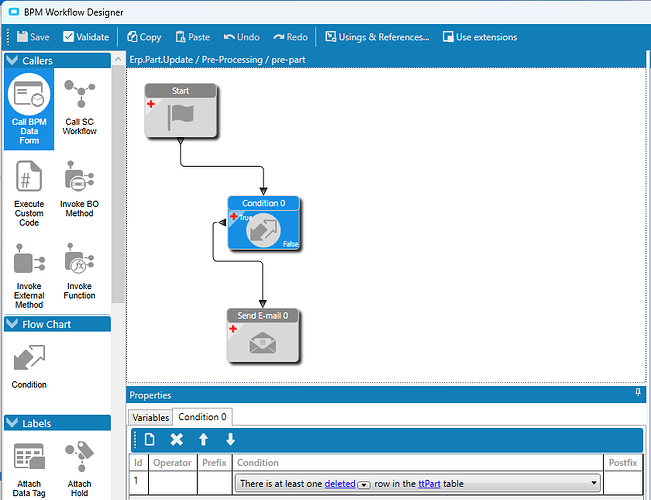Switch to the Variables tab

coord(150,417)
